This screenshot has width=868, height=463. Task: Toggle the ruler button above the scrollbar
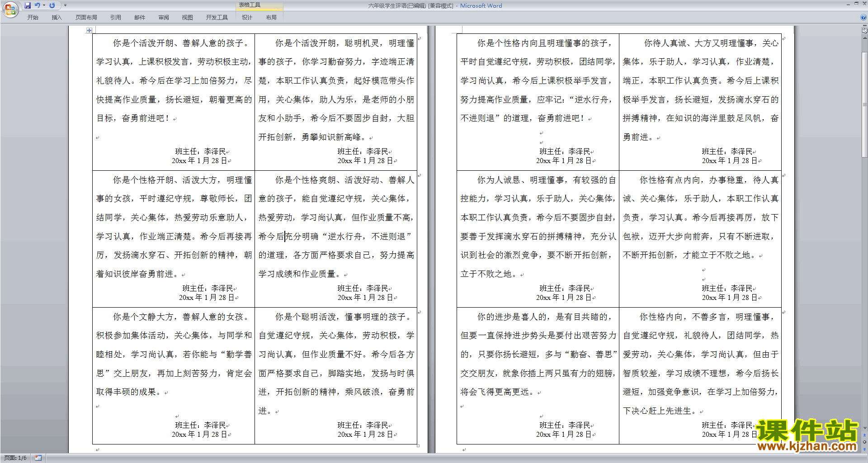tap(865, 31)
